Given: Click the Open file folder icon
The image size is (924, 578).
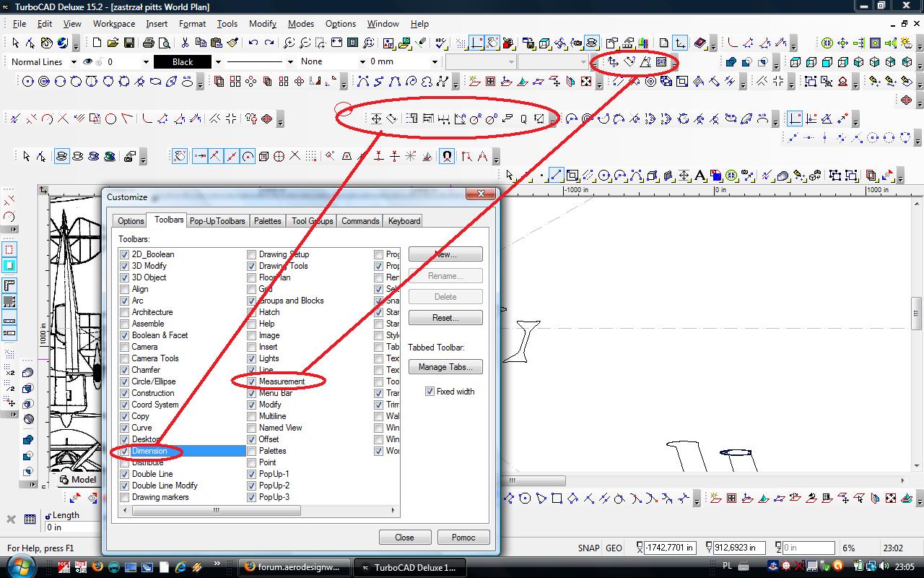Looking at the screenshot, I should pos(113,43).
